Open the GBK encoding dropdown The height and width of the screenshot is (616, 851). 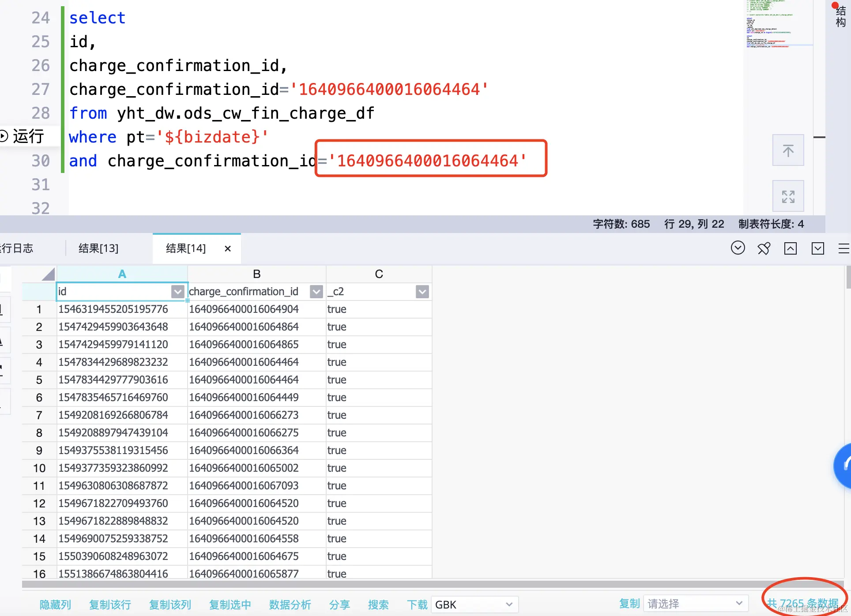(x=474, y=605)
